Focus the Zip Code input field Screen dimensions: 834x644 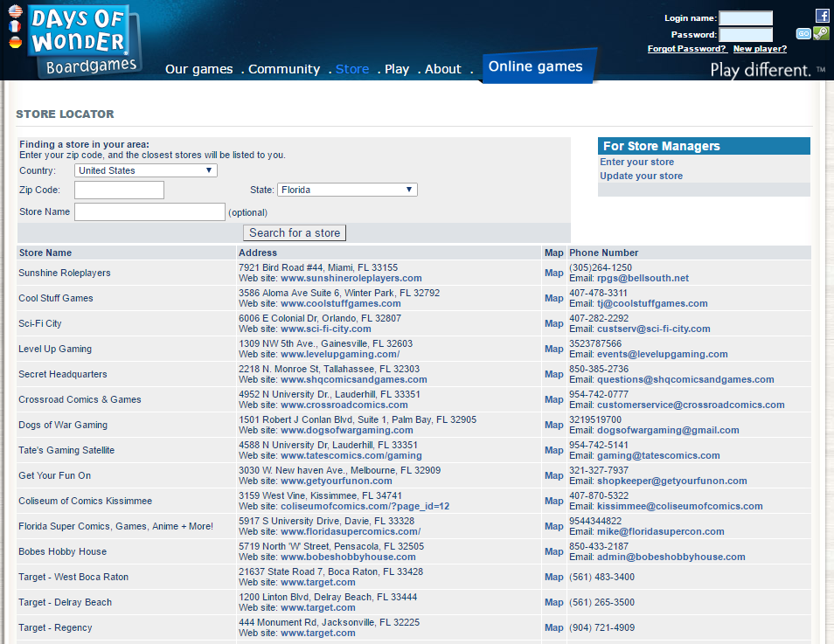point(119,190)
